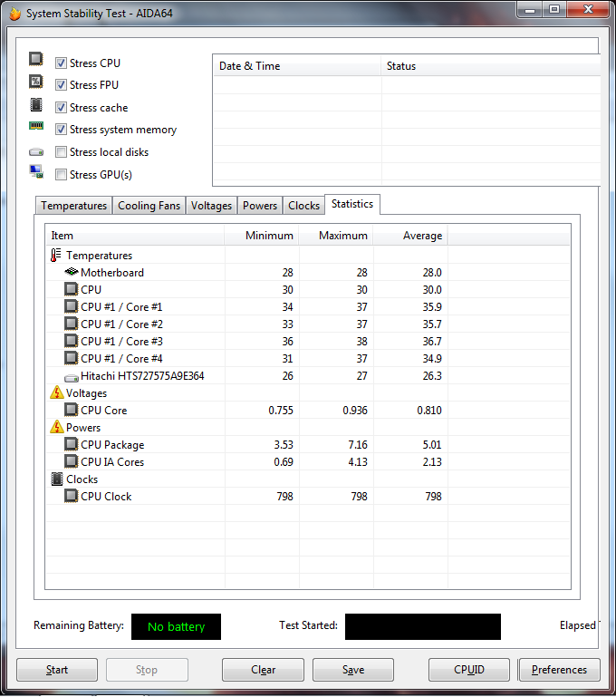Click the Average column header
Screen dimensions: 616x697
410,236
